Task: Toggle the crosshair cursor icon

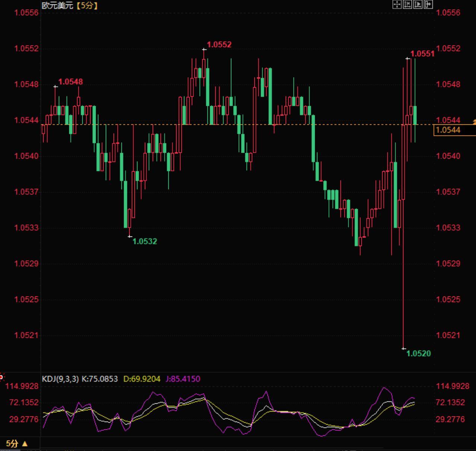Action: (397, 4)
